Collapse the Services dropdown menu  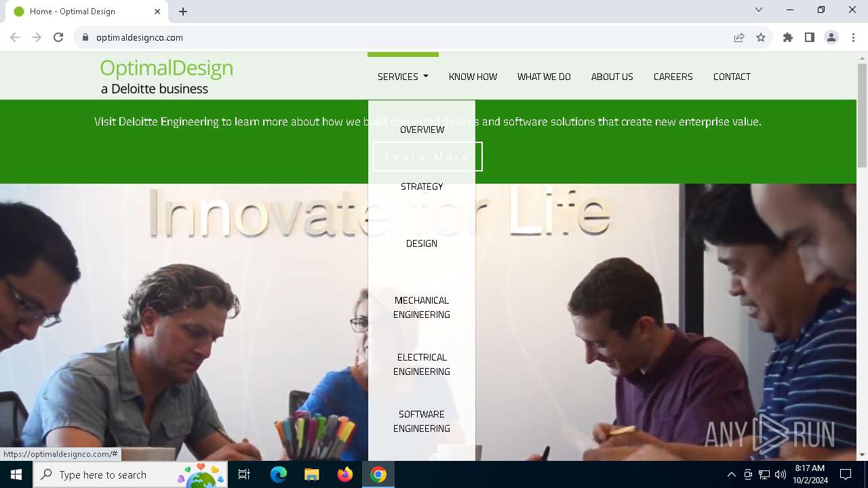[403, 77]
